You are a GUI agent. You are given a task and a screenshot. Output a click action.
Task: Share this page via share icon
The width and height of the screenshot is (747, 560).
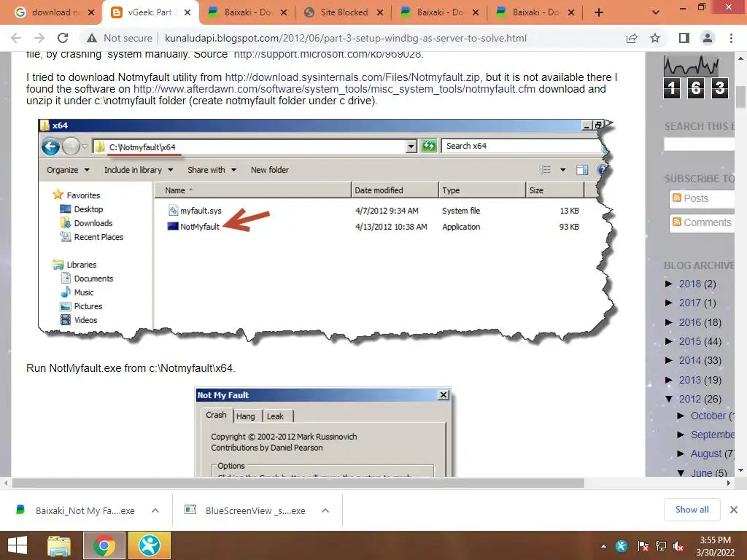(x=632, y=38)
